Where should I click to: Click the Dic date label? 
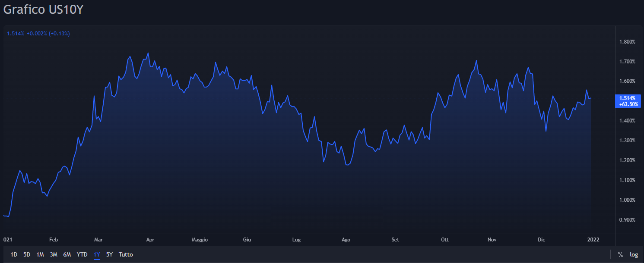[542, 240]
